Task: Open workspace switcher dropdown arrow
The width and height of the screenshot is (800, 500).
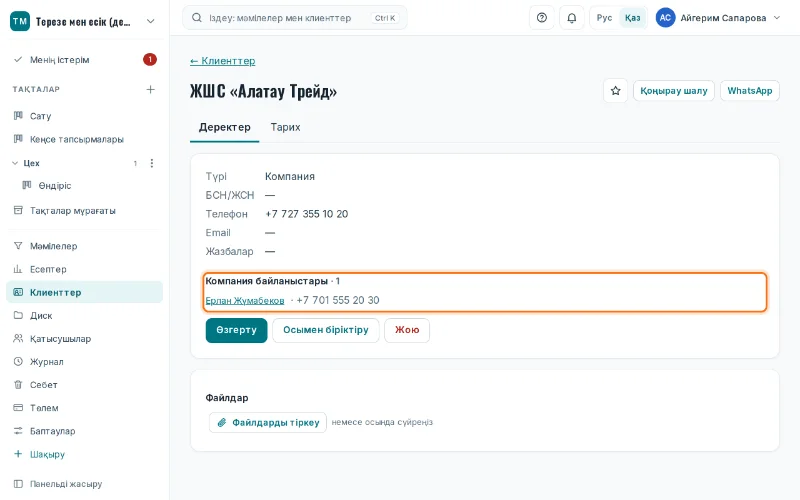Action: coord(151,21)
